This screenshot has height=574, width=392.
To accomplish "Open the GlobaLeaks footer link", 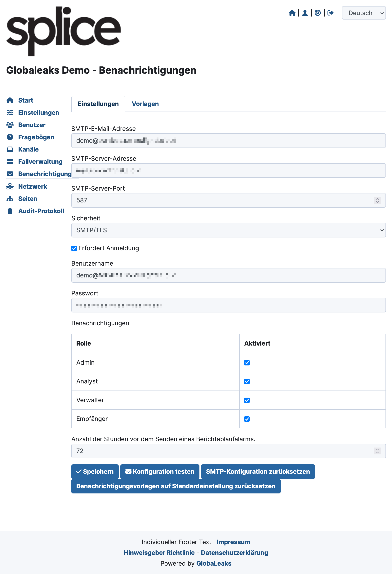I will 214,563.
